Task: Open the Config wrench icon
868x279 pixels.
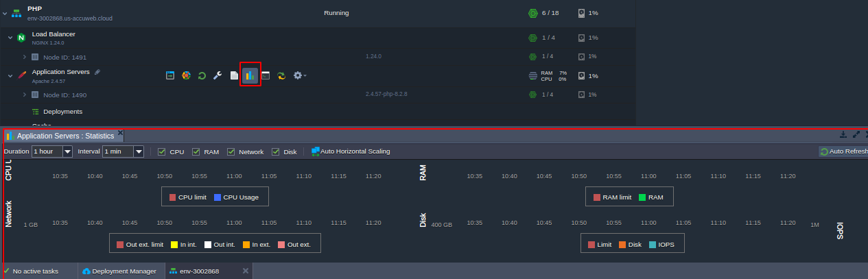Action: (x=218, y=75)
